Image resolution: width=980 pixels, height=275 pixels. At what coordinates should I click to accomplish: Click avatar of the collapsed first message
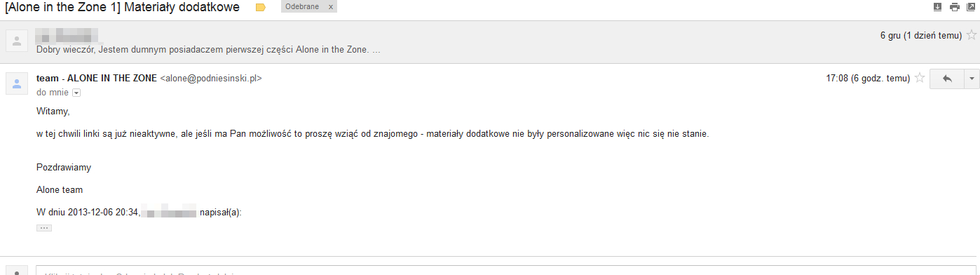pyautogui.click(x=16, y=41)
